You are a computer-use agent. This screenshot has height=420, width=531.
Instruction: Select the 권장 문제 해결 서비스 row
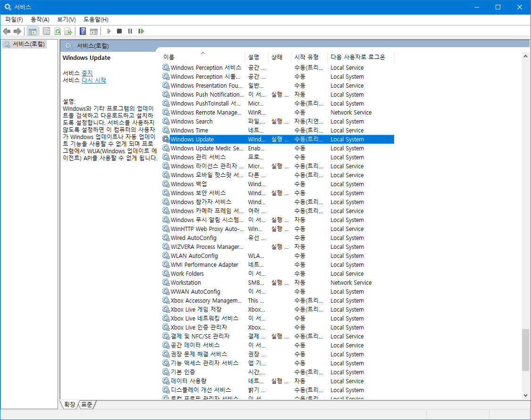coord(278,354)
